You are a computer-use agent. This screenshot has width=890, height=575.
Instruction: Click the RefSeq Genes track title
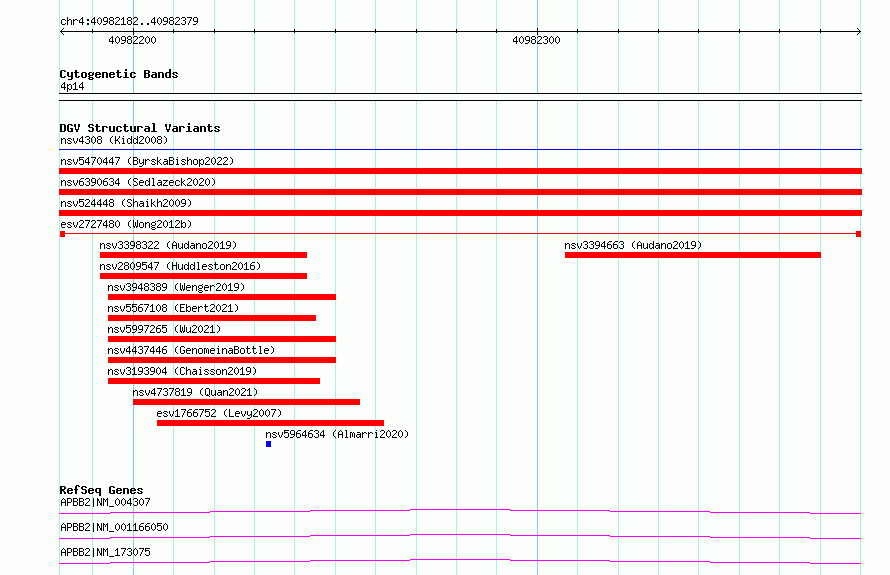(x=101, y=490)
